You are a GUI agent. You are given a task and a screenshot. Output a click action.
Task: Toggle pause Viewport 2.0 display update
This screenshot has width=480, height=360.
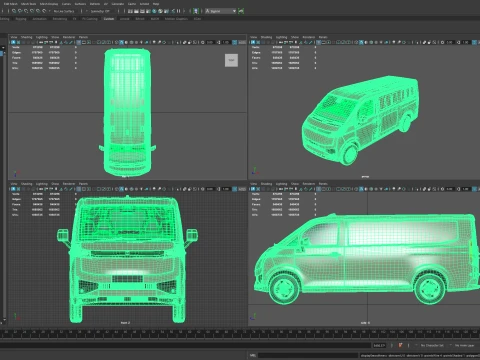179,11
